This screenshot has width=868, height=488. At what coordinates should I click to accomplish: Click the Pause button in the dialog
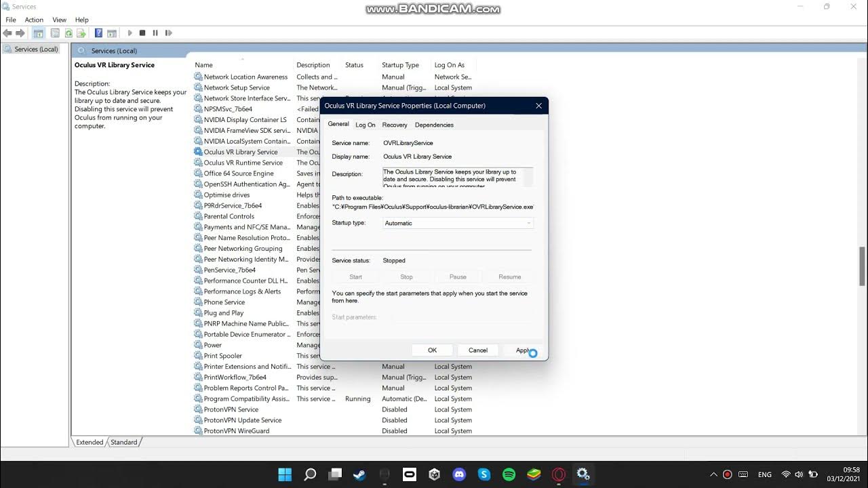(x=458, y=277)
